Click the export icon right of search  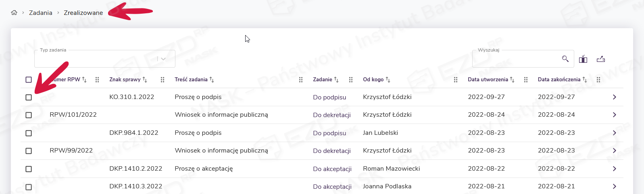click(x=601, y=59)
